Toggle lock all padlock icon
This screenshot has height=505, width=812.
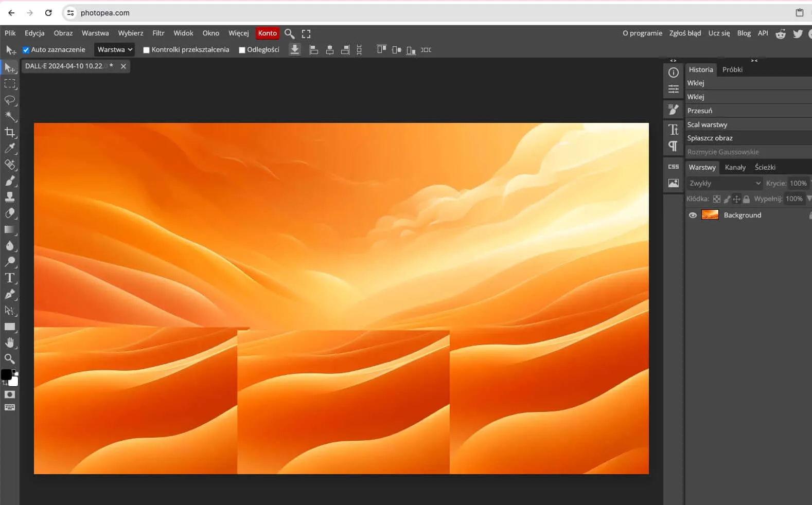746,199
